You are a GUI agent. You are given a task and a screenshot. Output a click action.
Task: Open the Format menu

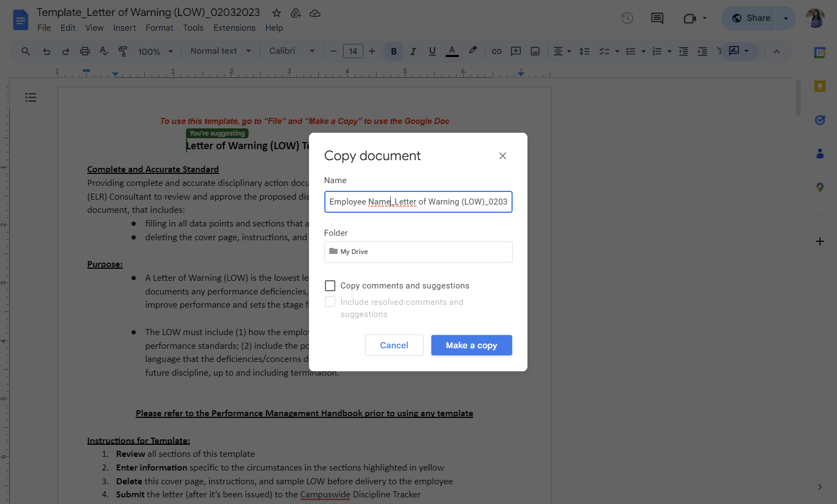(159, 28)
